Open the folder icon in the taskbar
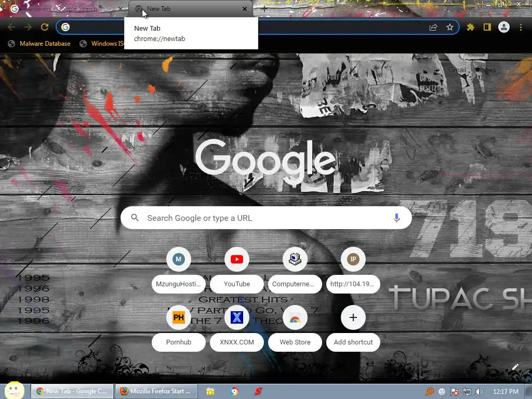The height and width of the screenshot is (399, 532). 210,392
